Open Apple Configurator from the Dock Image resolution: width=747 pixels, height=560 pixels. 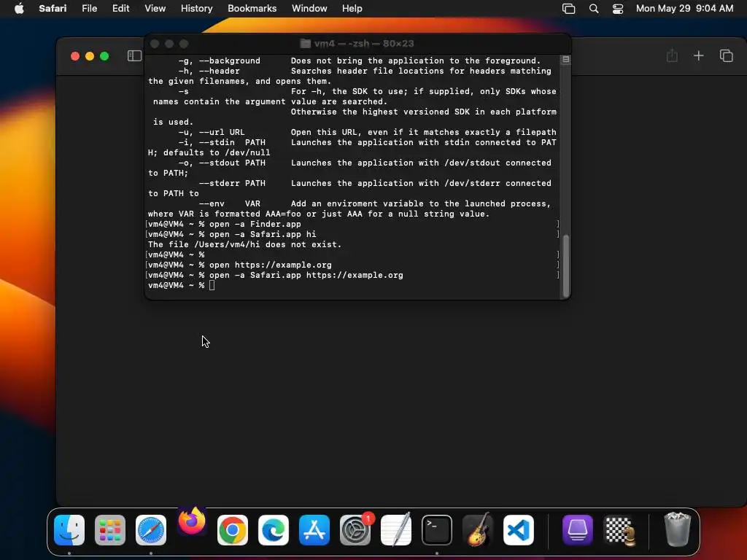[578, 530]
